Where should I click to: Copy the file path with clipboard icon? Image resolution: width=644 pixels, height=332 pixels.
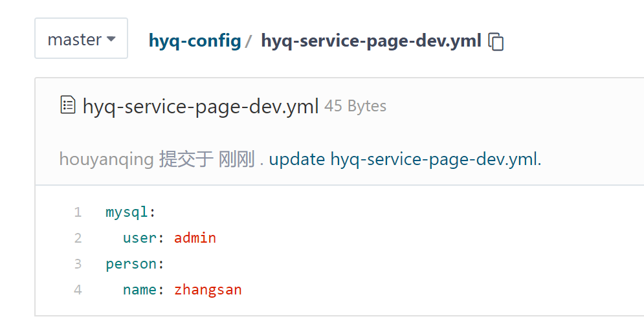tap(496, 41)
